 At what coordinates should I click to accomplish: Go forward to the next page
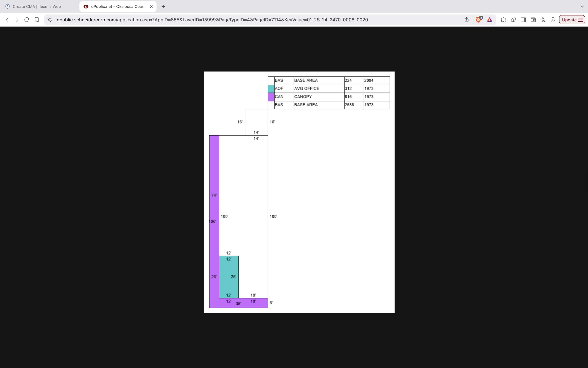coord(17,20)
